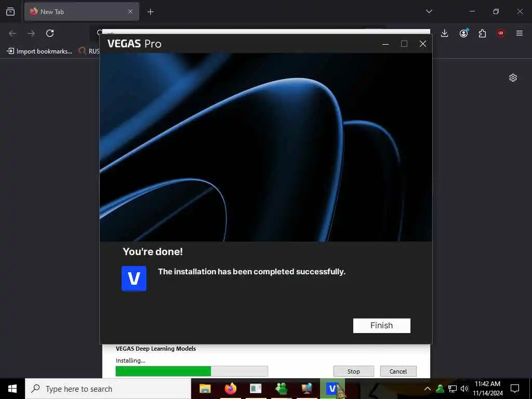The image size is (532, 399).
Task: Click the blue VEGAS V logo icon
Action: point(134,278)
